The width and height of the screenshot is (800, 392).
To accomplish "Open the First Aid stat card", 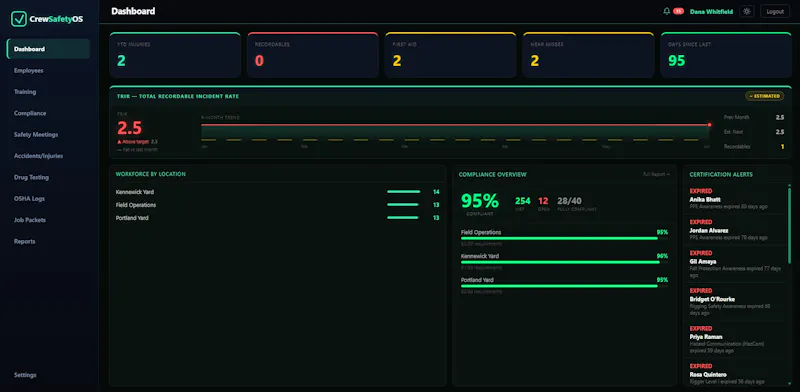I will pos(451,55).
